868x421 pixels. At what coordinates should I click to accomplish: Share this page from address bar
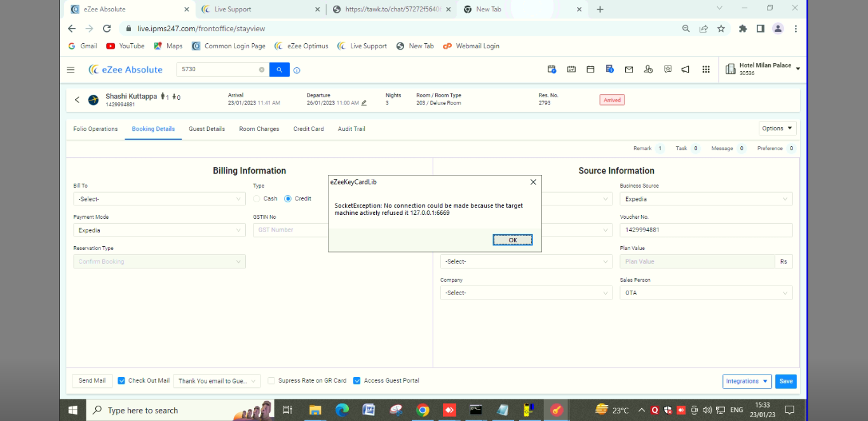[703, 29]
